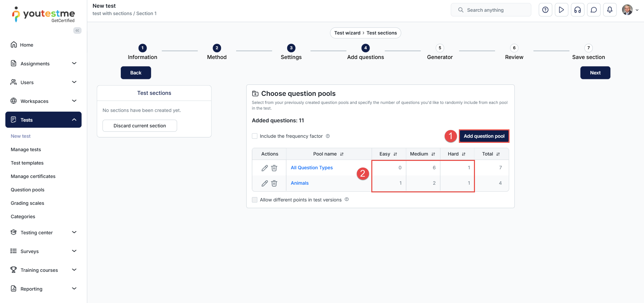Viewport: 644px width, 303px height.
Task: Sort table by Pool name column
Action: click(341, 154)
